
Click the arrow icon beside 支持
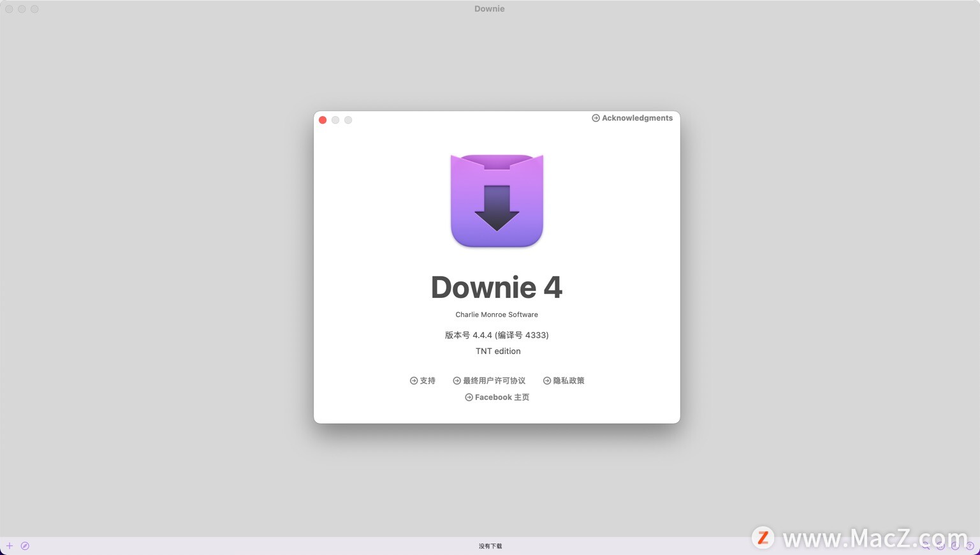point(414,381)
